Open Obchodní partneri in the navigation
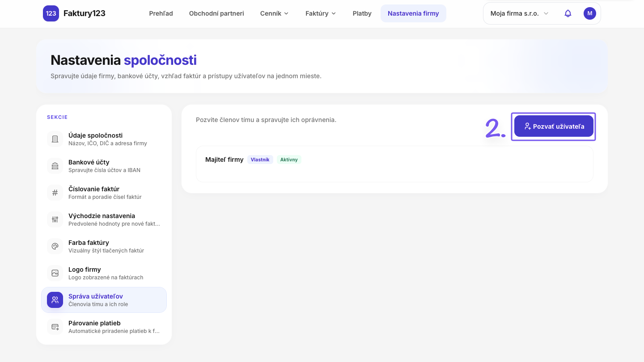 [x=216, y=13]
